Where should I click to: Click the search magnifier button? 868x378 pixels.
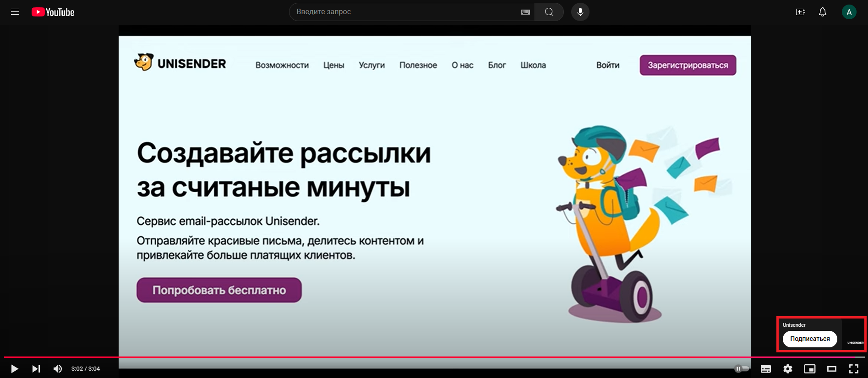(x=549, y=12)
